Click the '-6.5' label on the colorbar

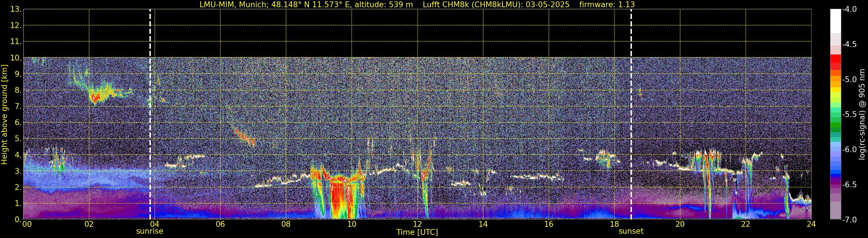tap(849, 185)
